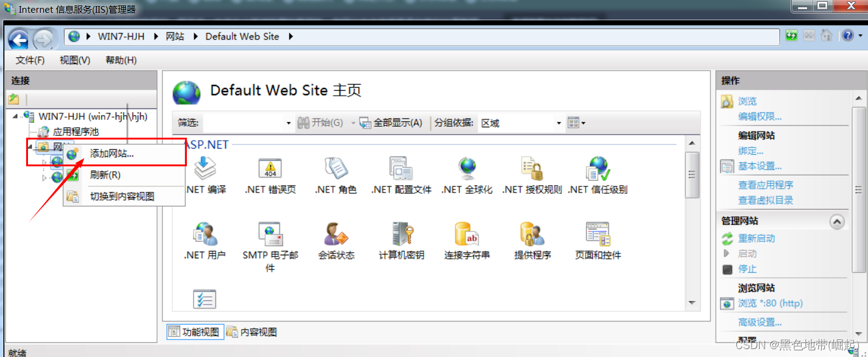Collapse the WIN7-HJH server tree node
The image size is (868, 357).
16,116
